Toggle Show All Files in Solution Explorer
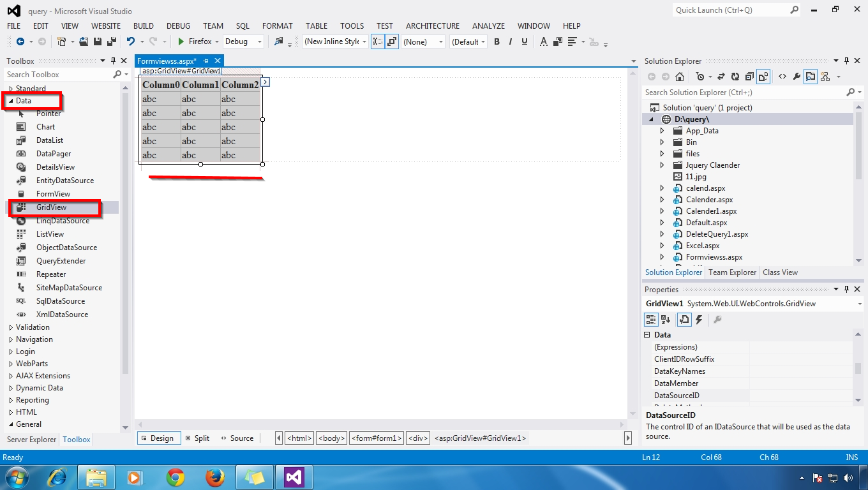 763,77
